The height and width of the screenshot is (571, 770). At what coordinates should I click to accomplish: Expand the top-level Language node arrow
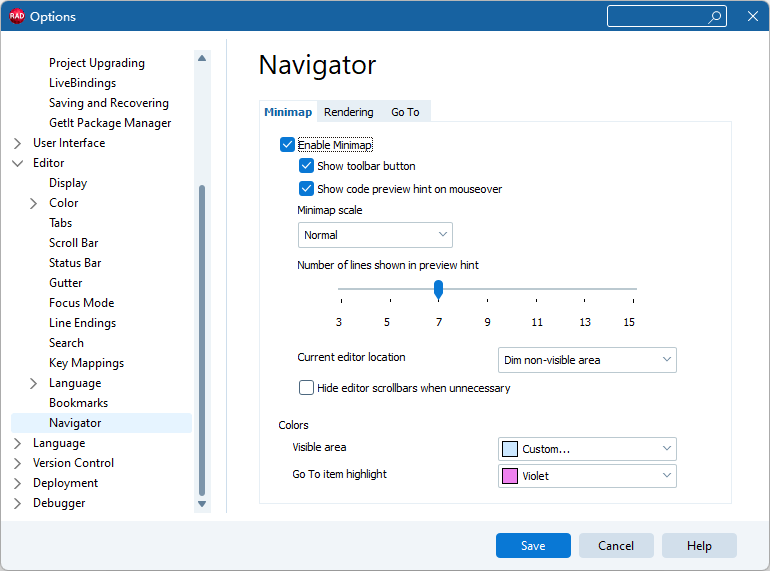[x=18, y=443]
